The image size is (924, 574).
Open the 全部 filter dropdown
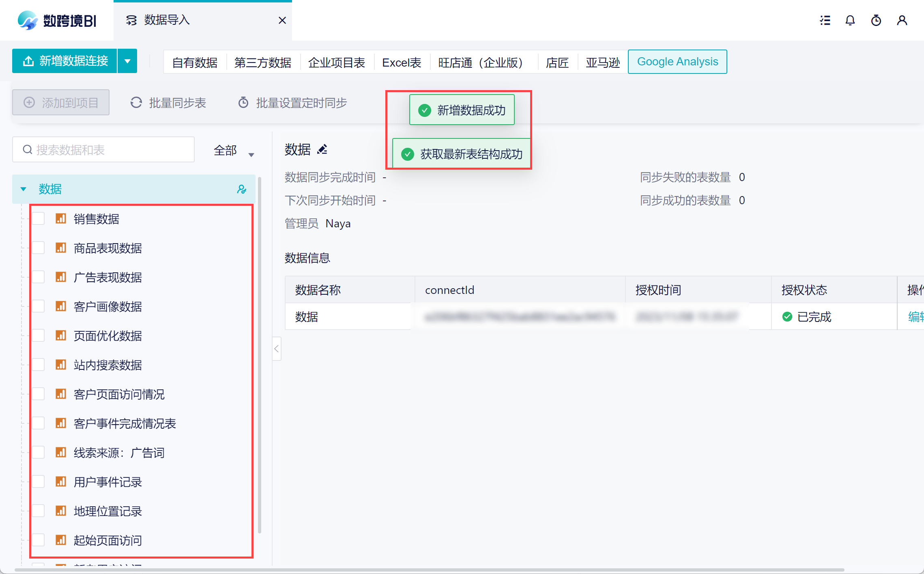coord(233,151)
